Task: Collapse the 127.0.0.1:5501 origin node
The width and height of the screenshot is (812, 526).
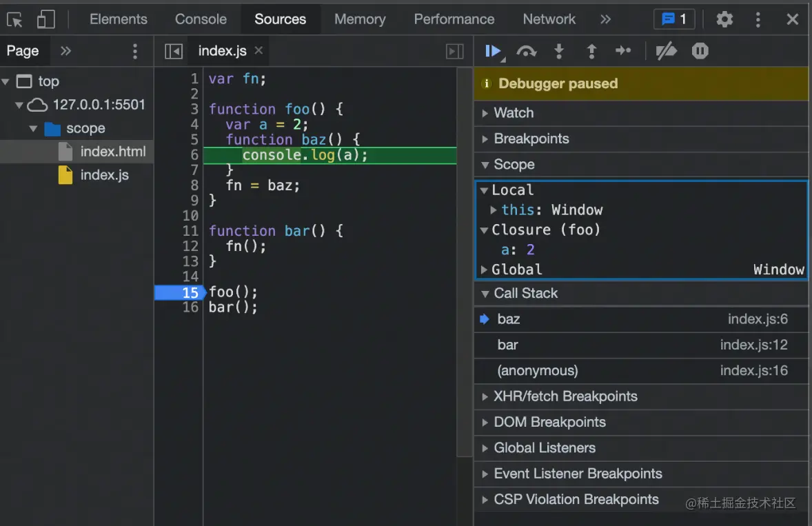Action: [19, 105]
